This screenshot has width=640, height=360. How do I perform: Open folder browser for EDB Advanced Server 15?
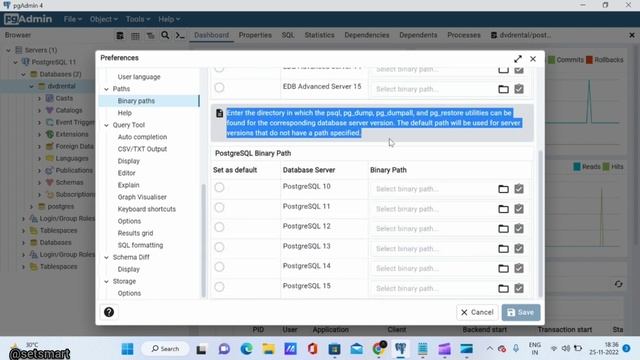503,89
